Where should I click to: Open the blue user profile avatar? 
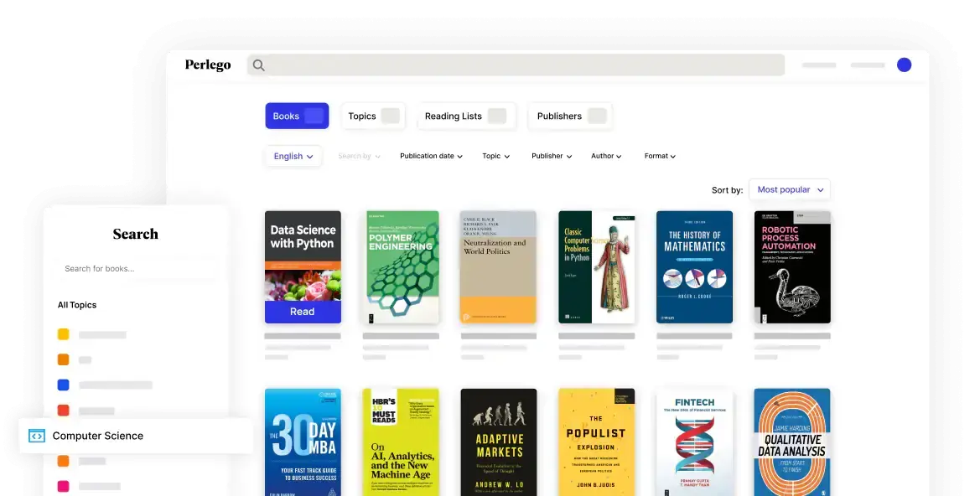pyautogui.click(x=904, y=65)
